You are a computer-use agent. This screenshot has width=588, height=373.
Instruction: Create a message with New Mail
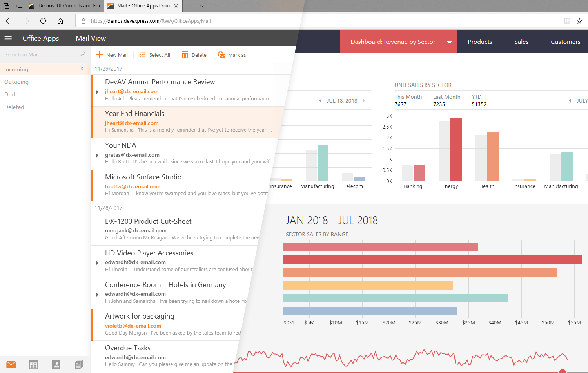(112, 54)
